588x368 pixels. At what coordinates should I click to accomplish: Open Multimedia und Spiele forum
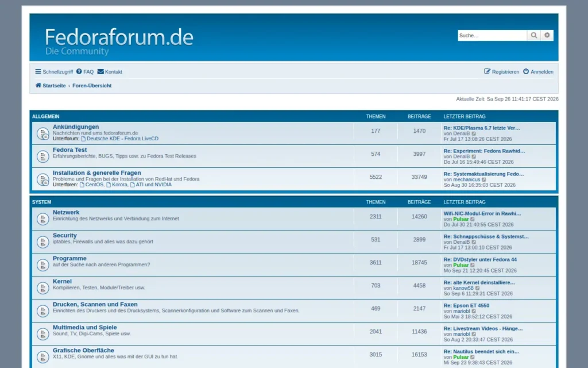(x=85, y=327)
